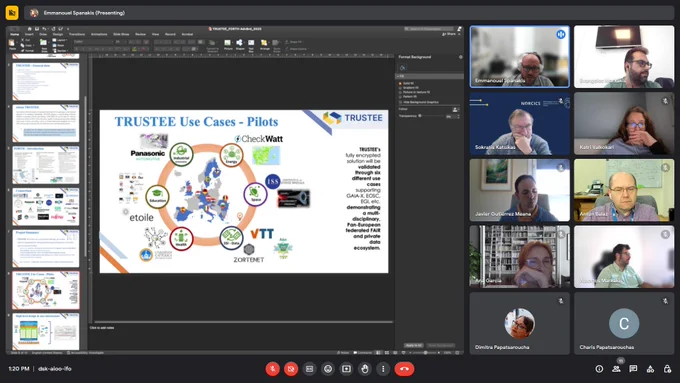This screenshot has width=680, height=383.
Task: Click the Home icon in the title bar toolbar
Action: tap(29, 29)
